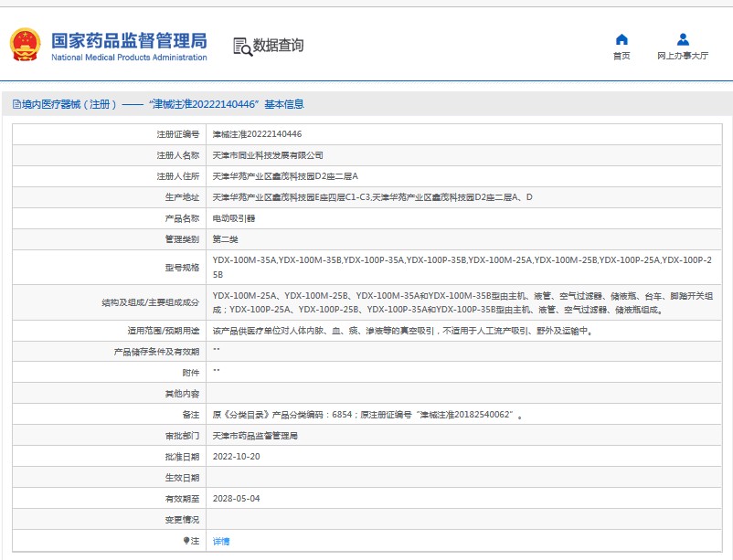The height and width of the screenshot is (560, 733).
Task: Click the document icon before 境内医疗器械
Action: pyautogui.click(x=16, y=104)
